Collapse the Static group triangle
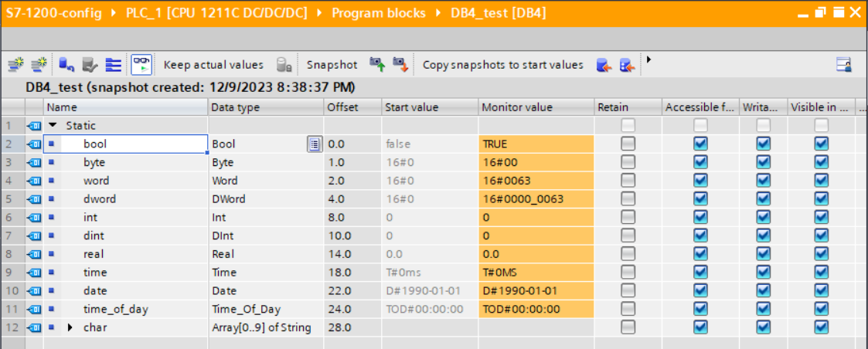Screen dimensions: 868x349 [x=53, y=125]
